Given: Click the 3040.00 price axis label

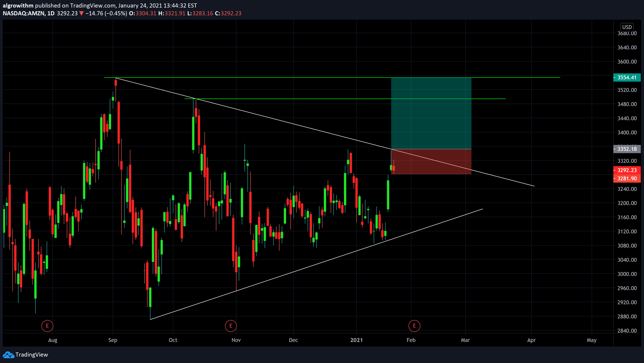Looking at the screenshot, I should (x=627, y=260).
